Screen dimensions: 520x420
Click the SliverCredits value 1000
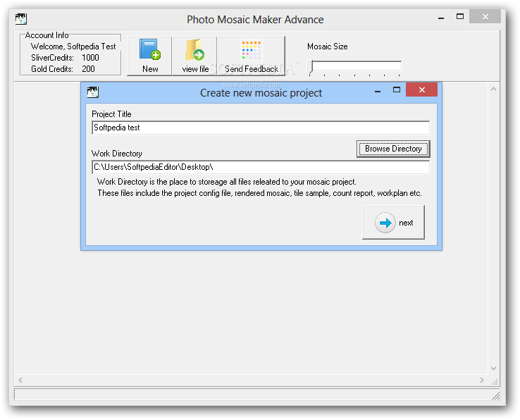(x=90, y=58)
